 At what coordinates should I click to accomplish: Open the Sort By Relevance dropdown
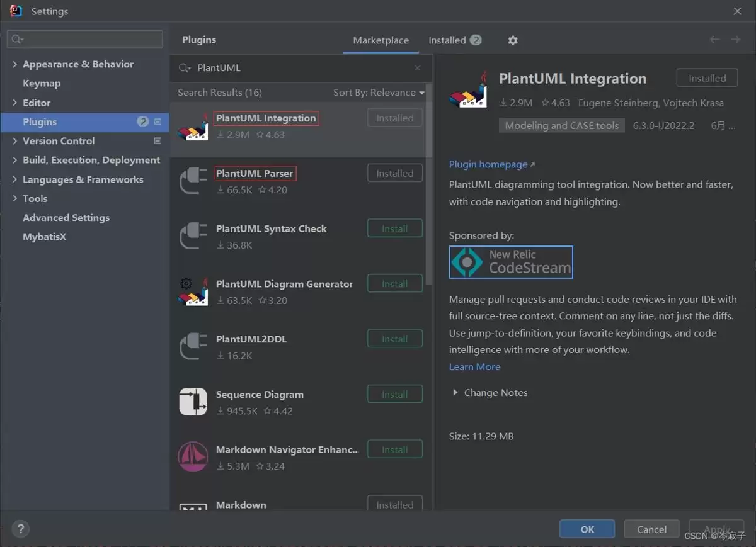tap(379, 93)
